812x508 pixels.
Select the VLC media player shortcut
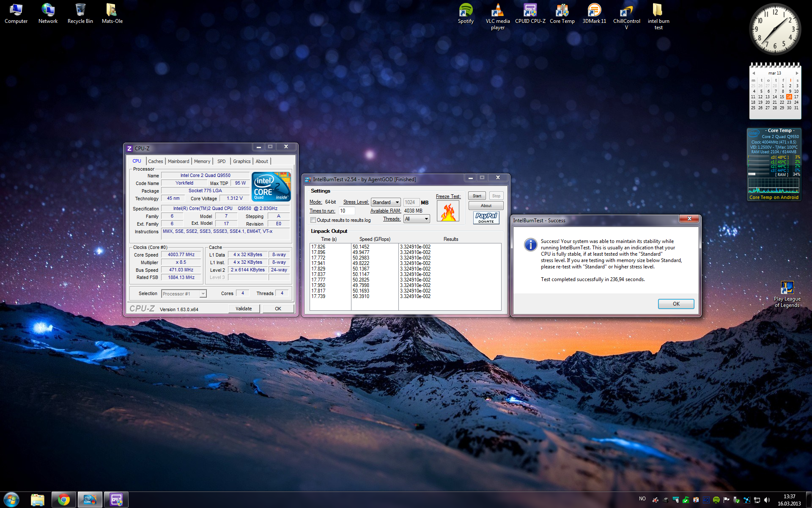(x=498, y=17)
